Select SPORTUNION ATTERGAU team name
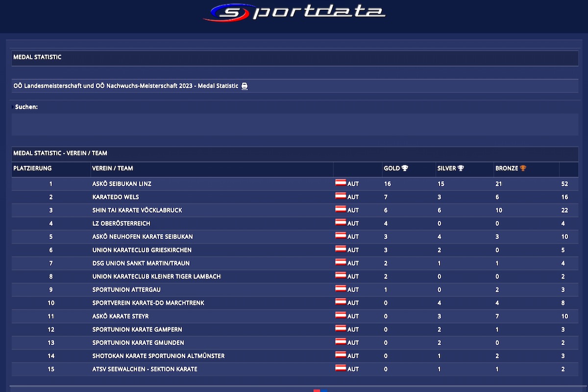Screen dimensions: 588x392 (x=126, y=290)
